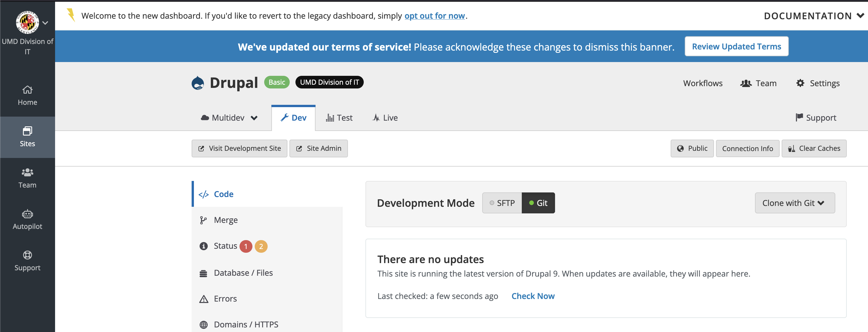Screen dimensions: 868x332
Task: Click the Status info icon
Action: point(204,246)
